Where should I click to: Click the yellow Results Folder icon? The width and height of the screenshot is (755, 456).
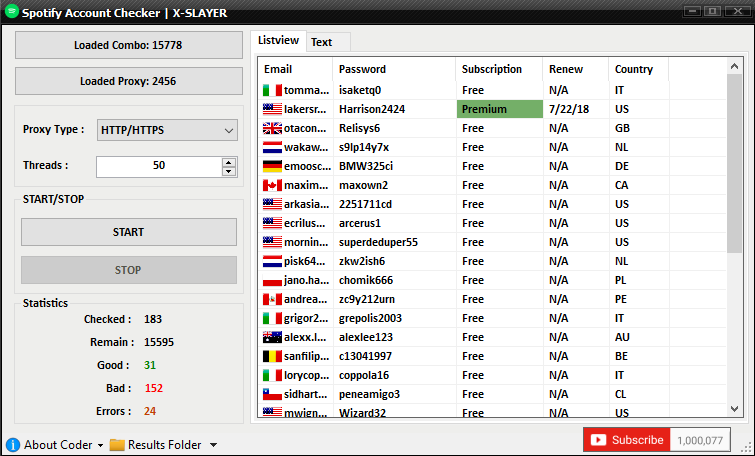point(117,444)
